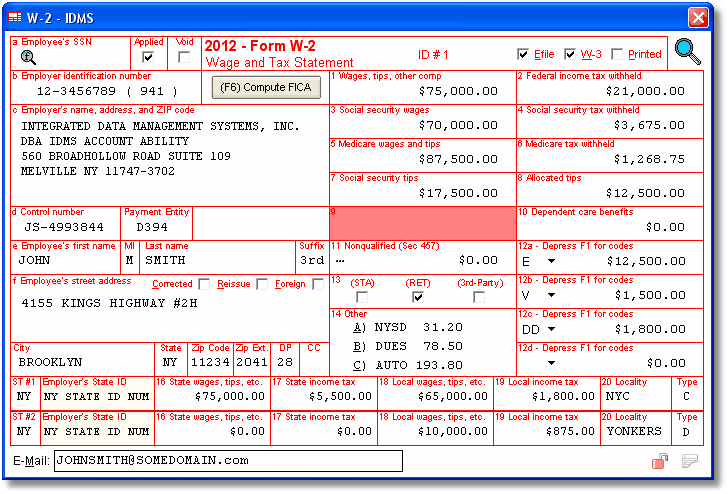Check the (STA) statutory employee box
Screen dimensions: 728x494
tap(362, 297)
